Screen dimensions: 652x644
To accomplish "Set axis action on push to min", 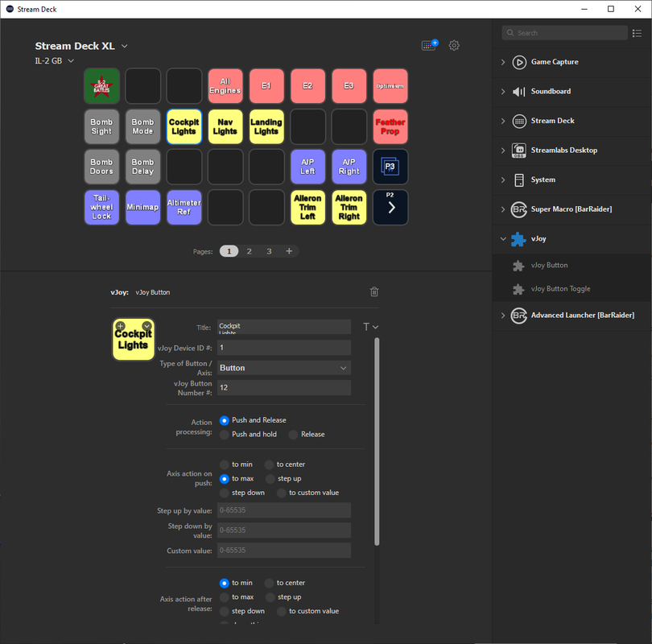I will 224,464.
